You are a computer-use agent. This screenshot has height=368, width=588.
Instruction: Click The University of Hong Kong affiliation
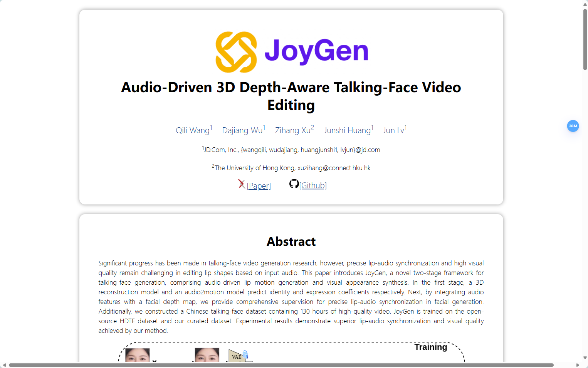(291, 168)
